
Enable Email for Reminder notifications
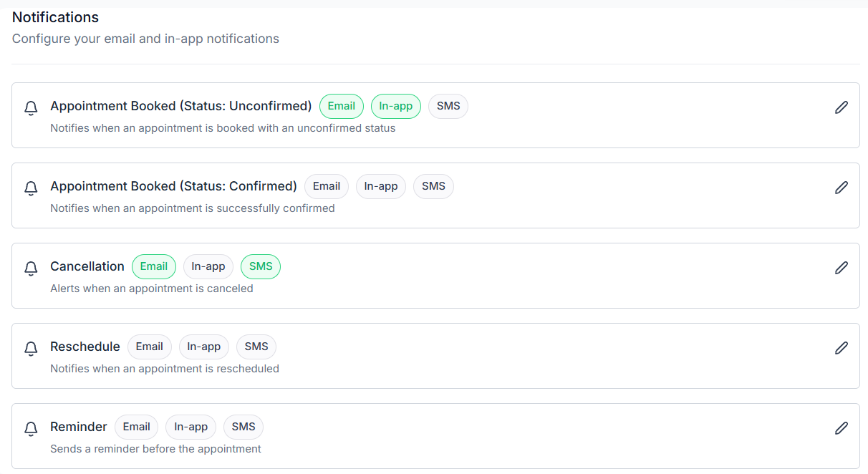pyautogui.click(x=136, y=427)
